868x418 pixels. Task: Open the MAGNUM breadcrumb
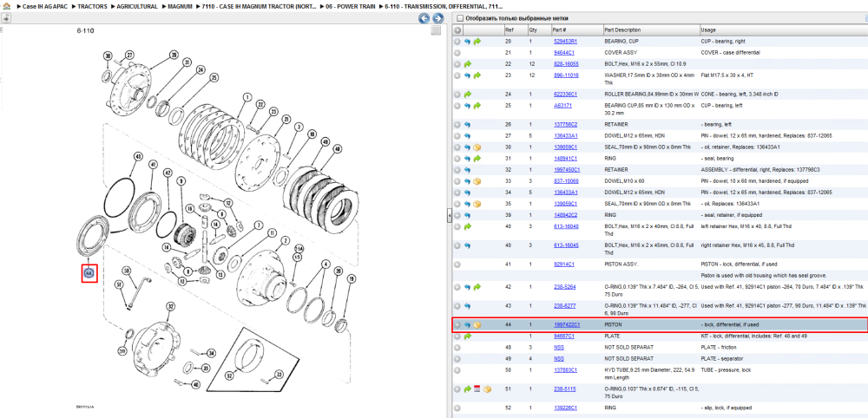point(181,6)
